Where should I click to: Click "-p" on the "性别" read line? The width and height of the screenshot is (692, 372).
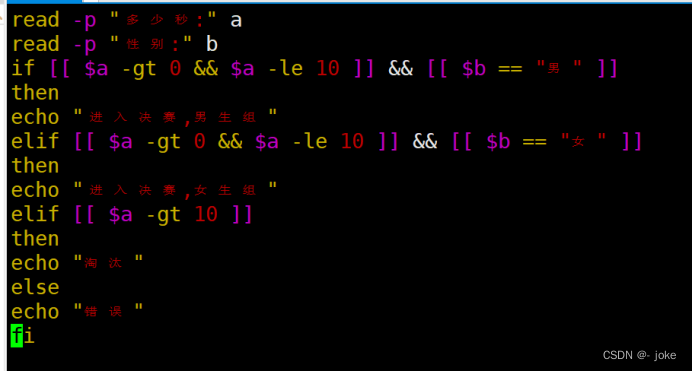coord(85,45)
